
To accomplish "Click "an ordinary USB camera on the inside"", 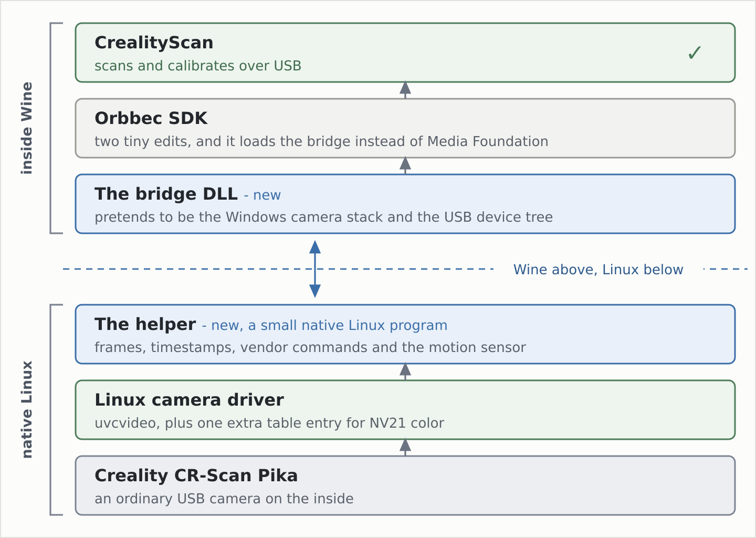I will pyautogui.click(x=224, y=499).
